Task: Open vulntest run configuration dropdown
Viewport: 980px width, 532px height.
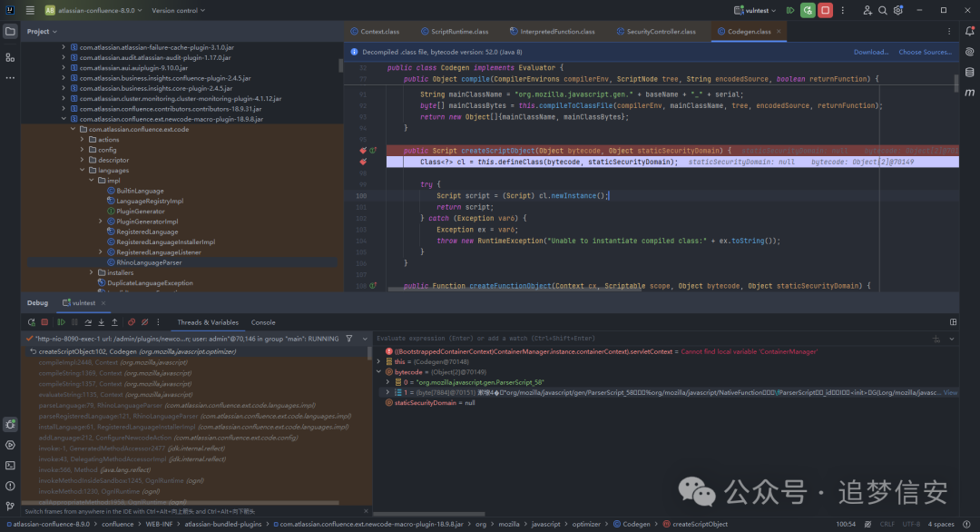Action: [x=754, y=10]
